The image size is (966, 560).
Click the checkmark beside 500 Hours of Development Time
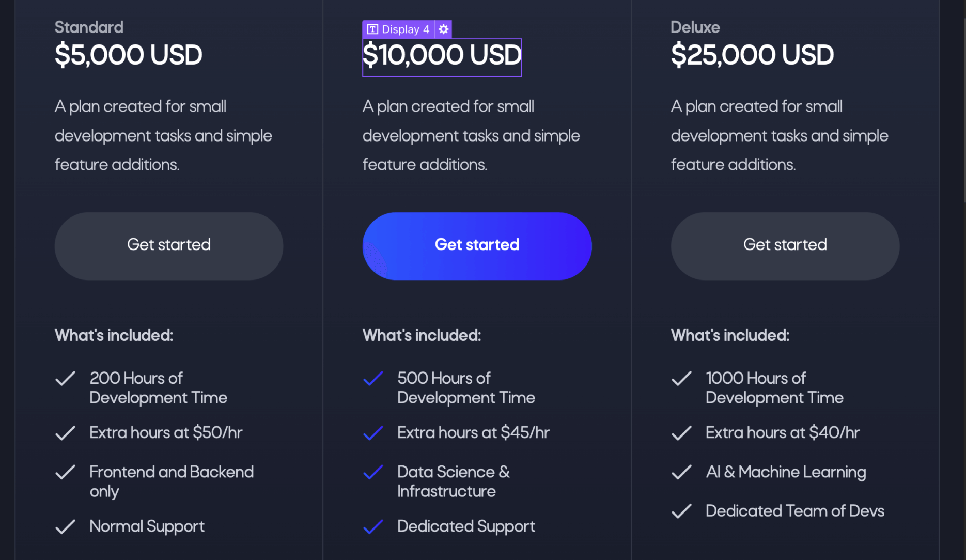[373, 379]
